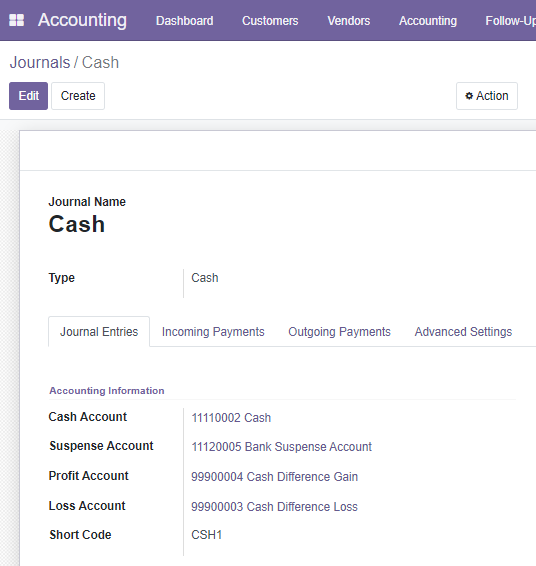The width and height of the screenshot is (536, 566).
Task: Click the Accounting app title
Action: [82, 20]
